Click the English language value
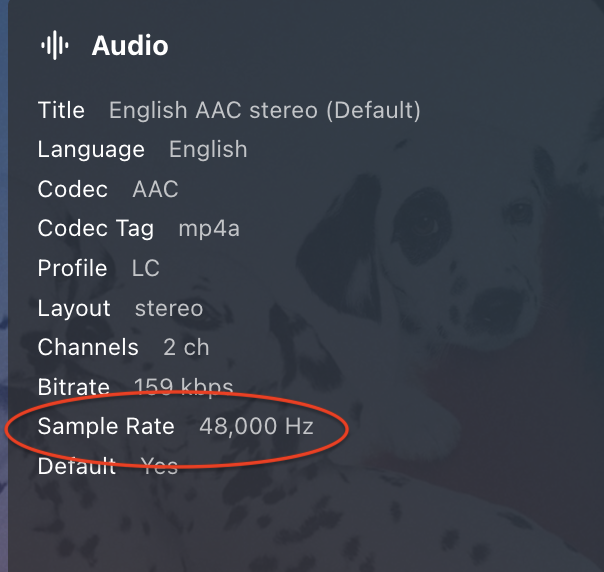The image size is (604, 572). [x=208, y=150]
